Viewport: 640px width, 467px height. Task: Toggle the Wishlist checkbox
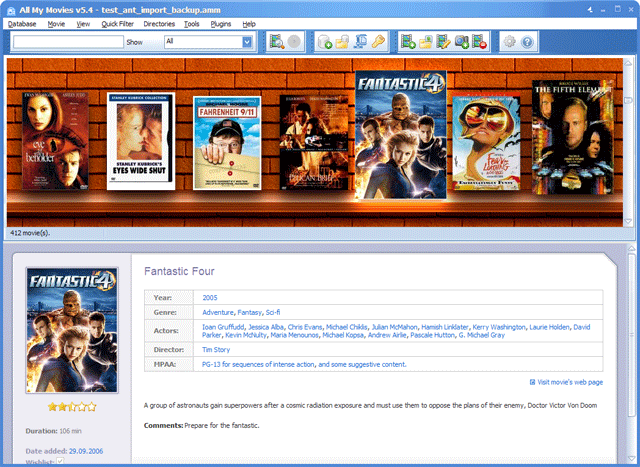tap(60, 461)
